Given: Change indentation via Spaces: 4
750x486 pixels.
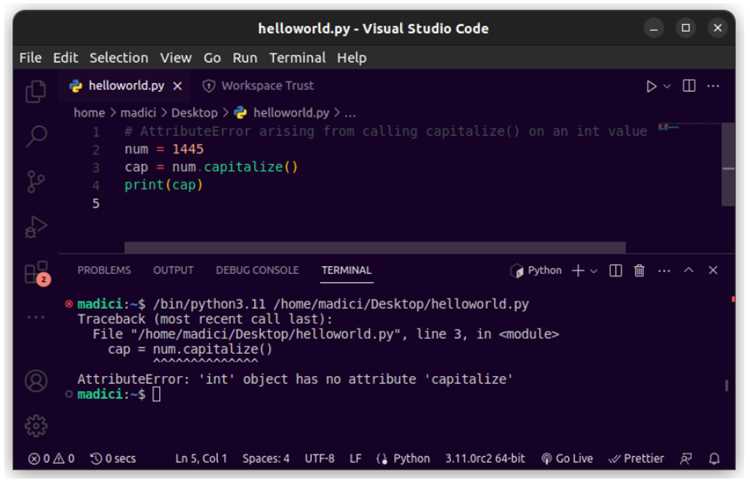Looking at the screenshot, I should 265,459.
